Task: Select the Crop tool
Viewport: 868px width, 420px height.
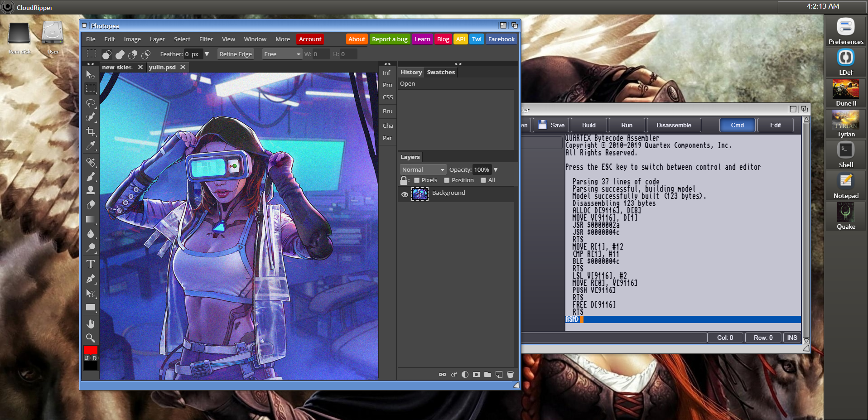Action: tap(91, 132)
